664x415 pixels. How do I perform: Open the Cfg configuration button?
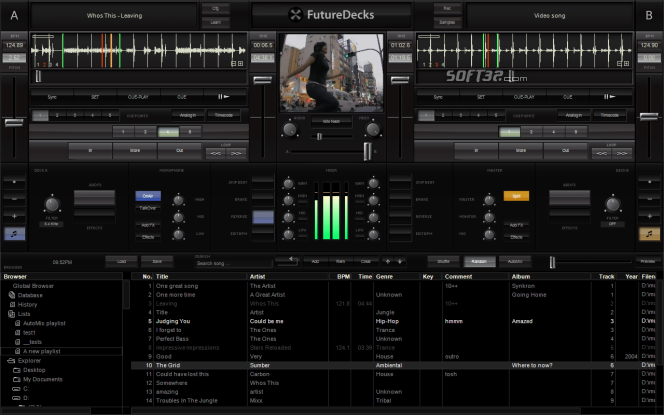216,8
